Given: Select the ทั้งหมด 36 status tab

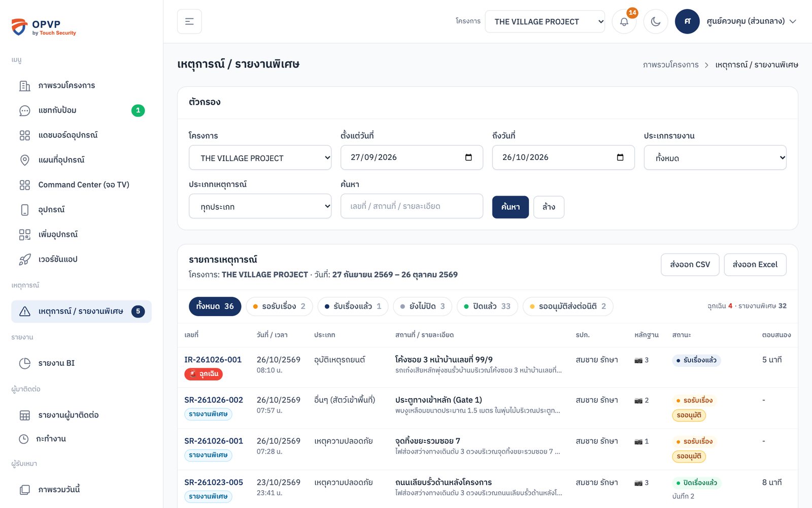Looking at the screenshot, I should pos(215,306).
